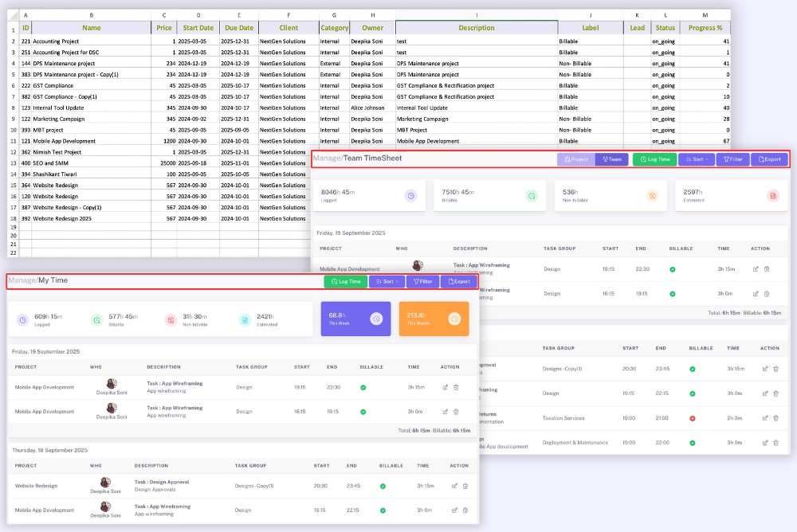Open the Sort dropdown in Team TimeSheet
Image resolution: width=797 pixels, height=532 pixels.
[696, 159]
